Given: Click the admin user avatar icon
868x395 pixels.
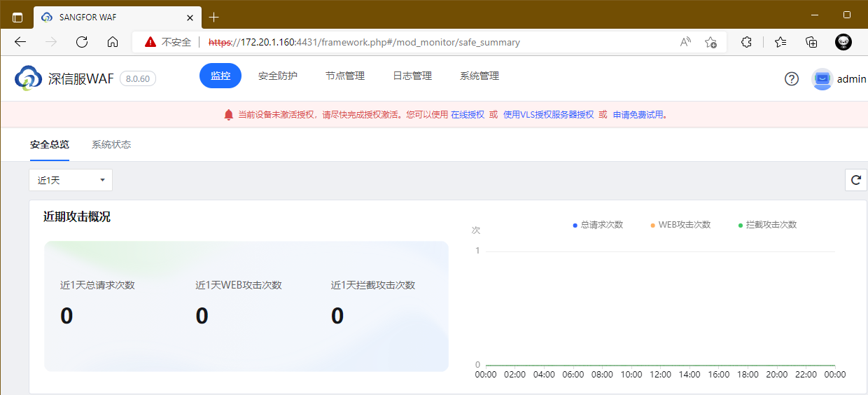Looking at the screenshot, I should [x=822, y=79].
